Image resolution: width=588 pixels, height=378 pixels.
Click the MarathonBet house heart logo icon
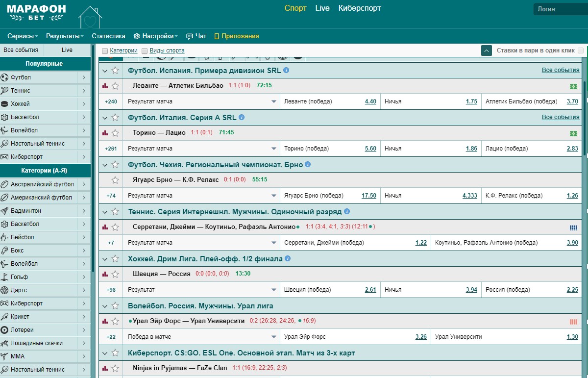click(x=90, y=17)
